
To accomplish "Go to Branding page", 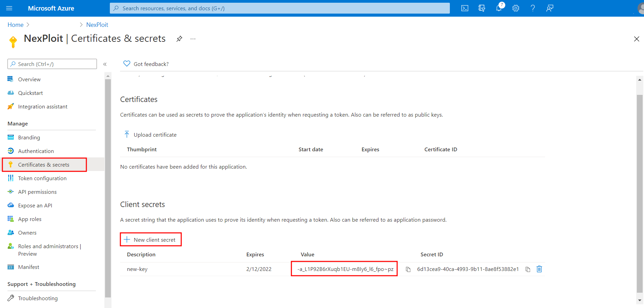I will (29, 137).
